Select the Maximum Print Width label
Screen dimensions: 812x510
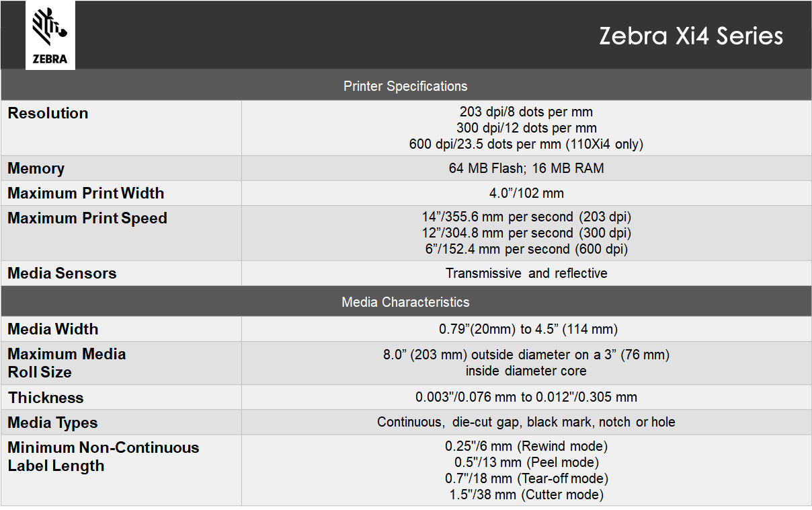pos(86,194)
